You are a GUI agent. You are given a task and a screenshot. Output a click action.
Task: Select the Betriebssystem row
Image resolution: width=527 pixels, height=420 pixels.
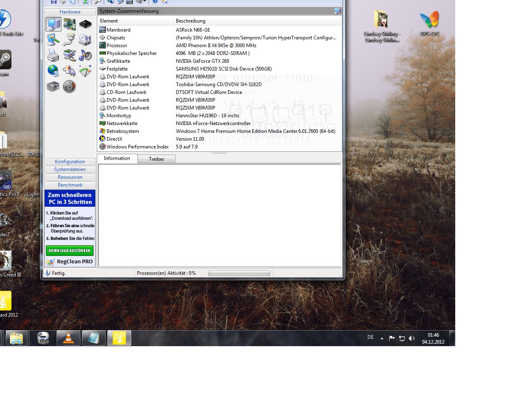(219, 131)
